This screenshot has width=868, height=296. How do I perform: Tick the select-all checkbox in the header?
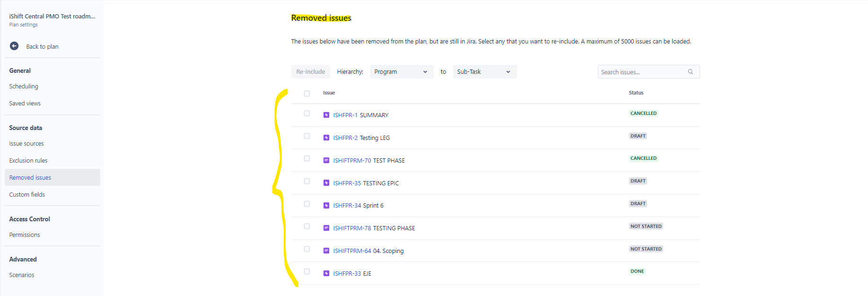click(x=307, y=94)
